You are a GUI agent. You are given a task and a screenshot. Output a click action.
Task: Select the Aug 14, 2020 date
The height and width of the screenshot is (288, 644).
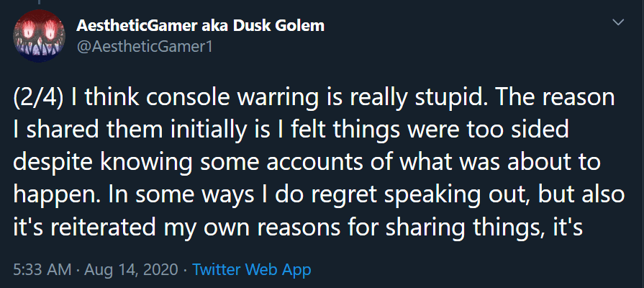pyautogui.click(x=132, y=270)
